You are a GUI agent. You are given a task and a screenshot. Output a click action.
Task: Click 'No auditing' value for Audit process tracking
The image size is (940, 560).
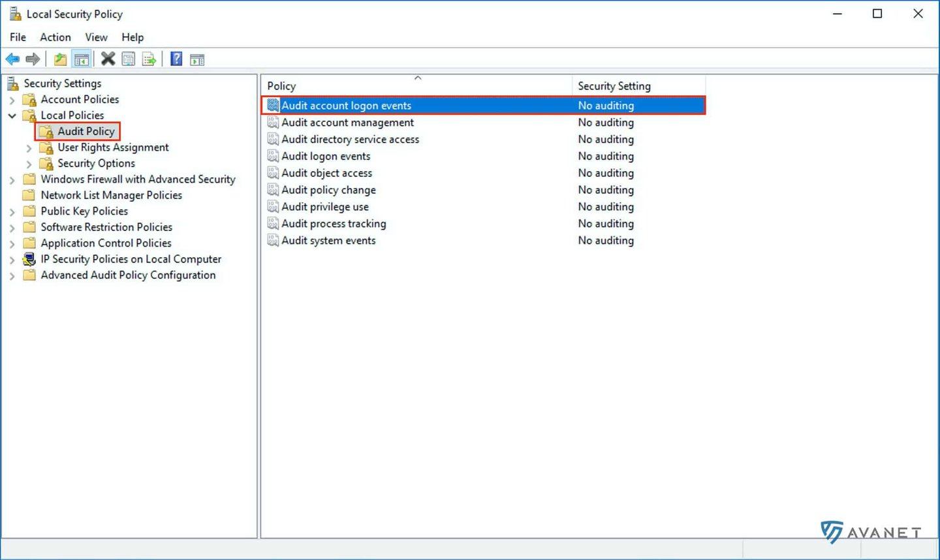tap(606, 224)
